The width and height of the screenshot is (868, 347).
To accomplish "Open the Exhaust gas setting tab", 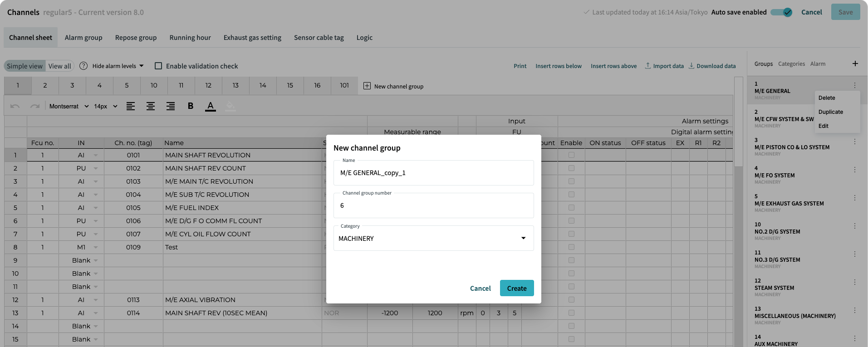I will click(x=252, y=38).
